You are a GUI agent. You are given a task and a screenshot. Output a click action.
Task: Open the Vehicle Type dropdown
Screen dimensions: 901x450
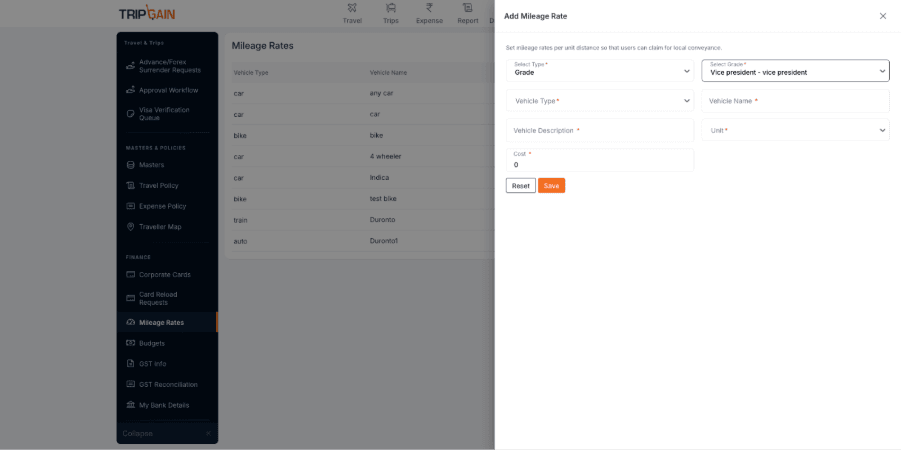(599, 101)
